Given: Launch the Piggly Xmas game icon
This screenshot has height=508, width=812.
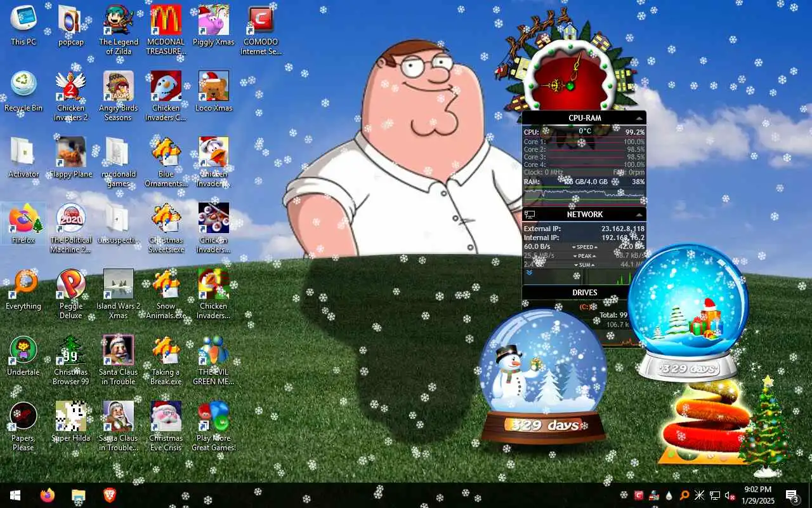Looking at the screenshot, I should pos(213,27).
